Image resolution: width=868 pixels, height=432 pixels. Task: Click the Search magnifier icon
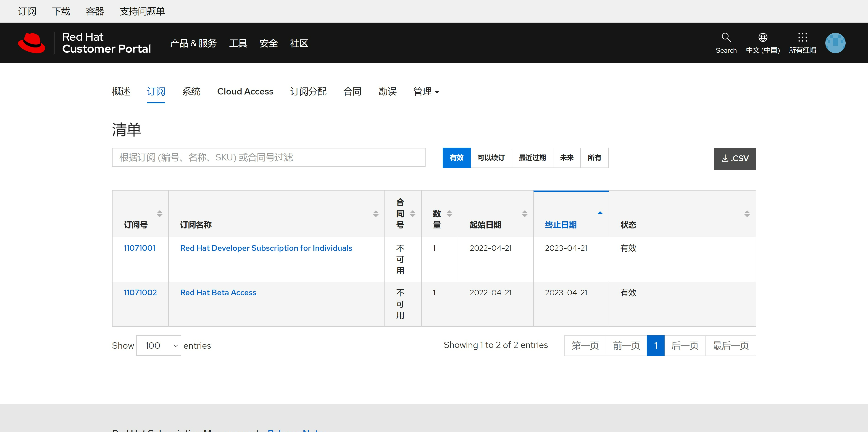[x=726, y=37]
